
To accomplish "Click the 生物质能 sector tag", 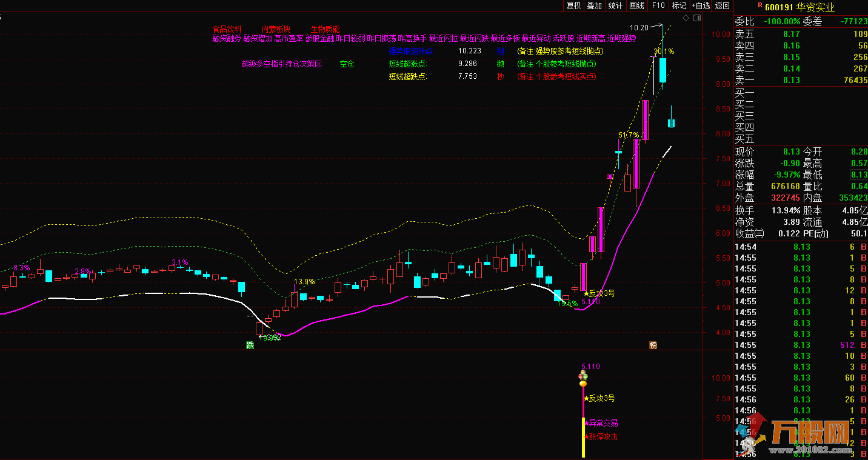I will (x=326, y=29).
